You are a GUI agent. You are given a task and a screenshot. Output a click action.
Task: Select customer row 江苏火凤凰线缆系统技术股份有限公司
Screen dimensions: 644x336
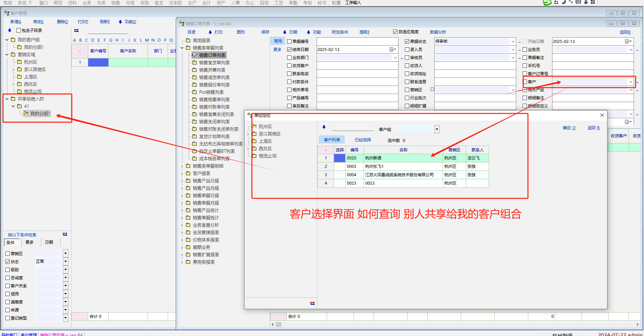tap(399, 175)
